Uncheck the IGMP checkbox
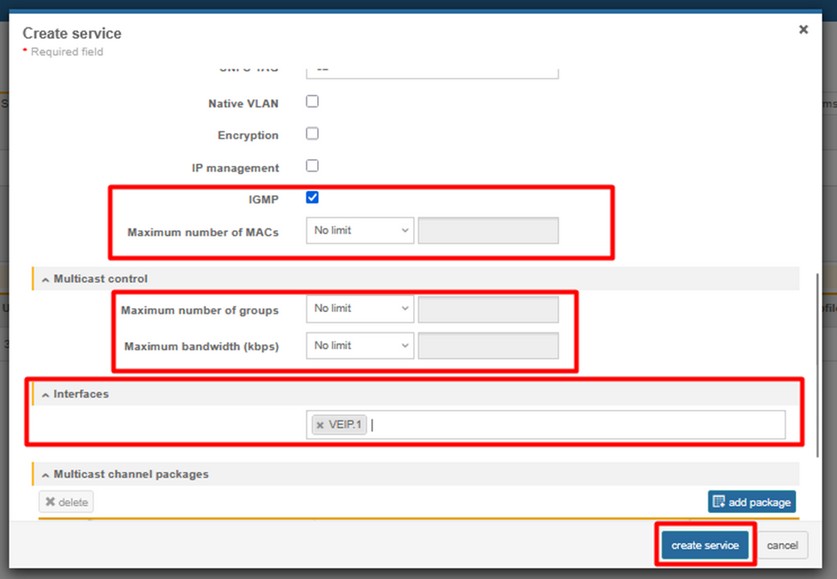The width and height of the screenshot is (837, 579). [312, 198]
